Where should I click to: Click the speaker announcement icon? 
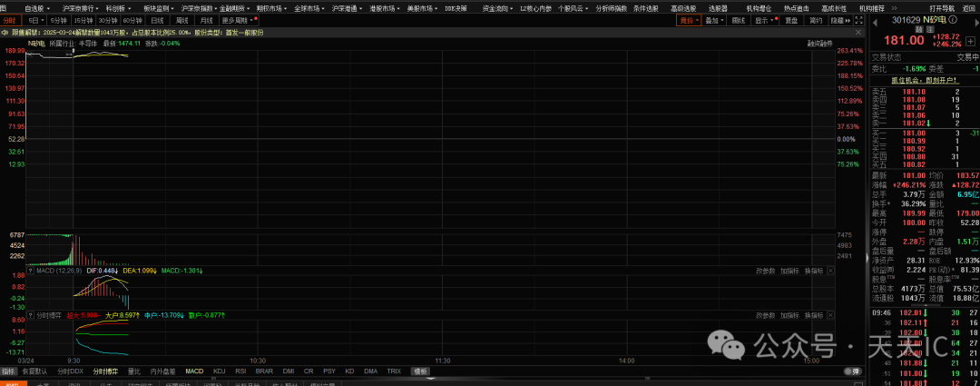click(x=5, y=31)
